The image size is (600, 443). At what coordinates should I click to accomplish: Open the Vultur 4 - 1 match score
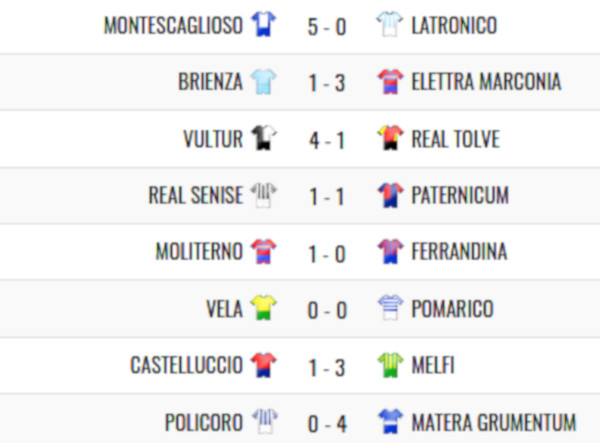click(327, 140)
